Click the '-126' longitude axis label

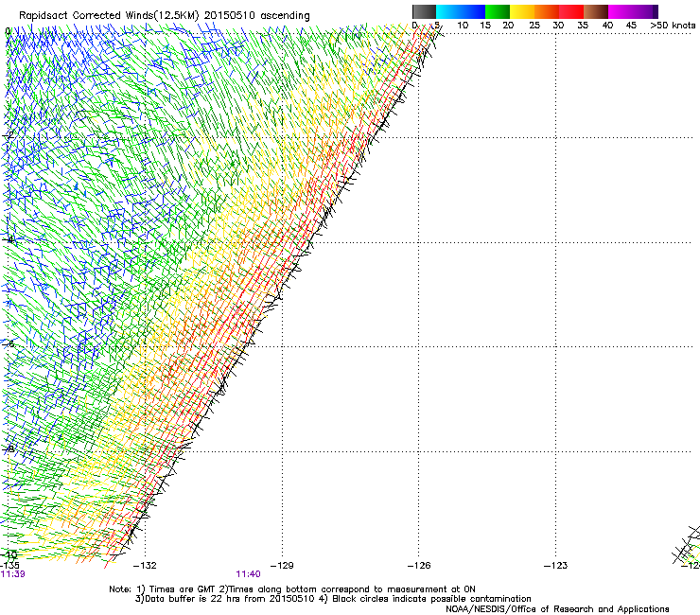pyautogui.click(x=419, y=566)
